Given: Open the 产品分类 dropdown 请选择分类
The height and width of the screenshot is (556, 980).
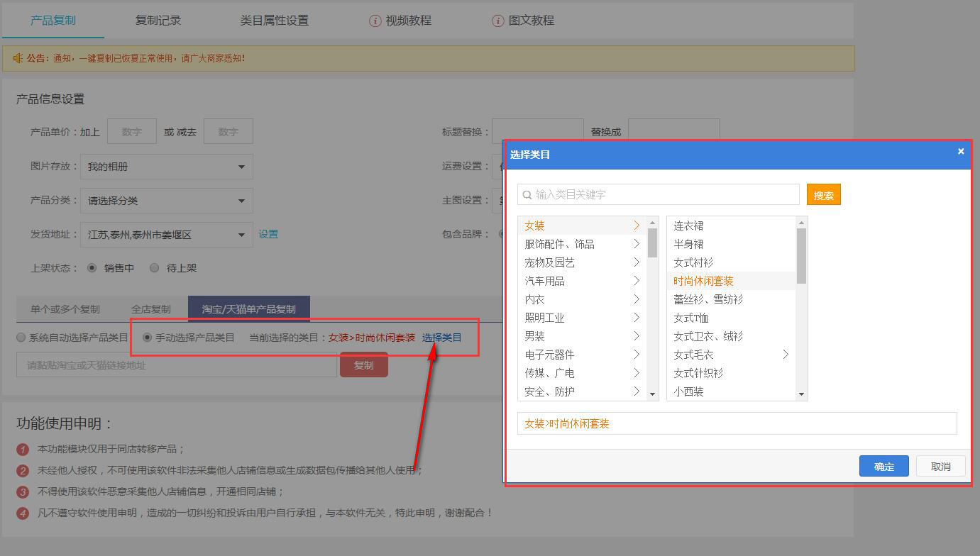Looking at the screenshot, I should click(167, 201).
